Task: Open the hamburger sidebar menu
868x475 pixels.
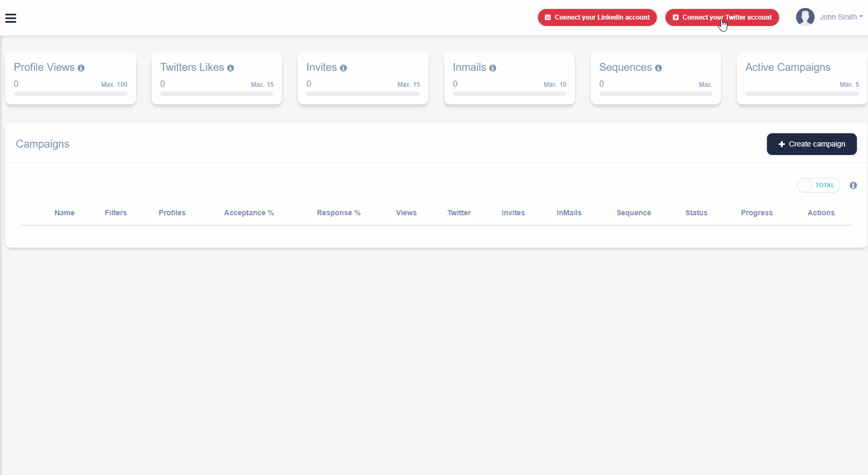Action: tap(11, 19)
